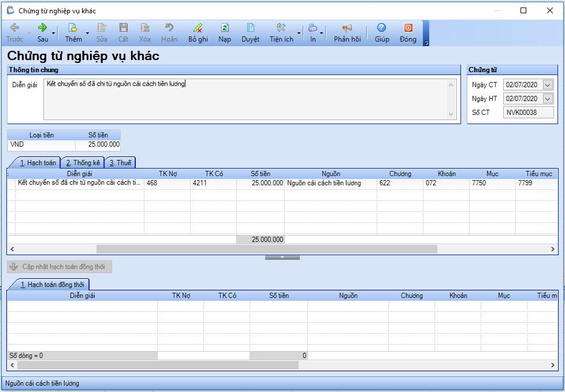
Task: Click in the Diễn giải description text box
Action: click(x=246, y=99)
